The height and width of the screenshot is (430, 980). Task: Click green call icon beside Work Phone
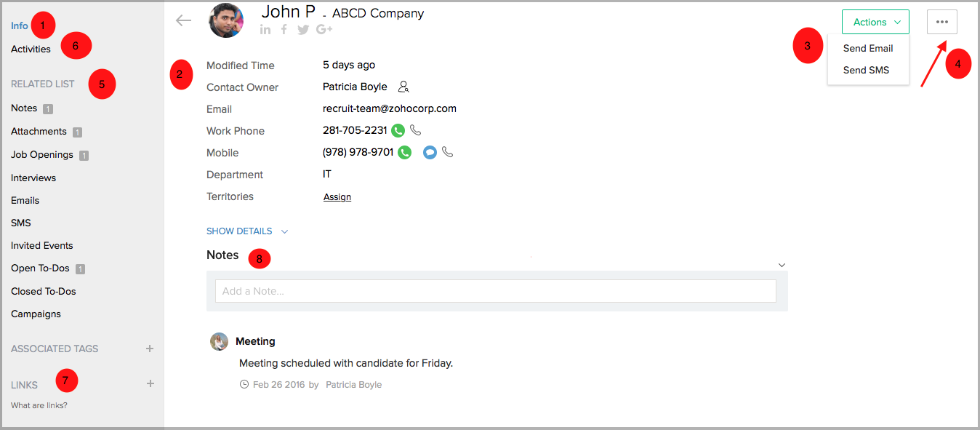click(x=398, y=131)
